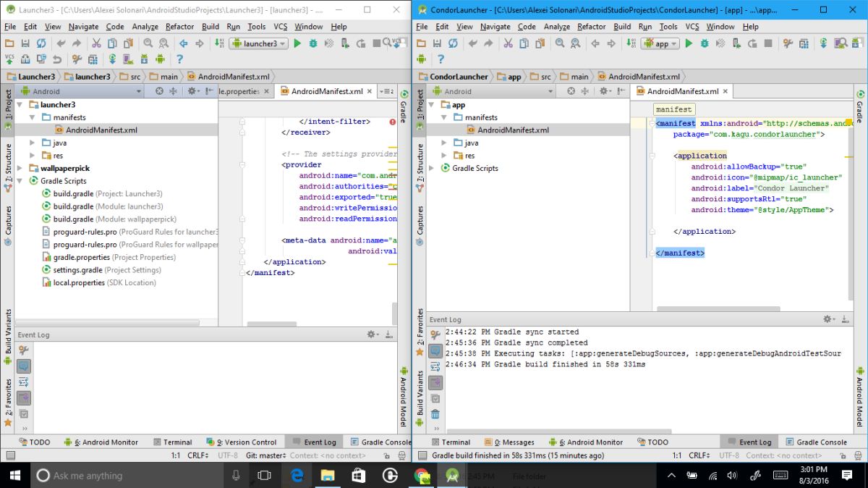The height and width of the screenshot is (488, 868).
Task: Navigate back with blue arrow in Launcher3
Action: pos(183,43)
